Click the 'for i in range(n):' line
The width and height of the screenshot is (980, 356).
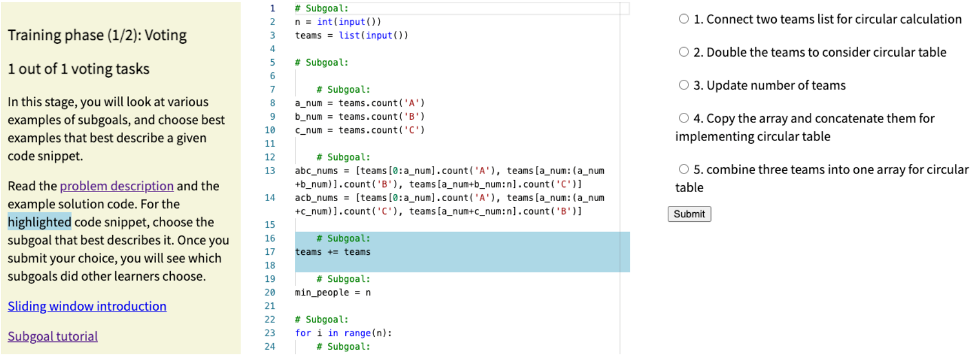tap(344, 333)
